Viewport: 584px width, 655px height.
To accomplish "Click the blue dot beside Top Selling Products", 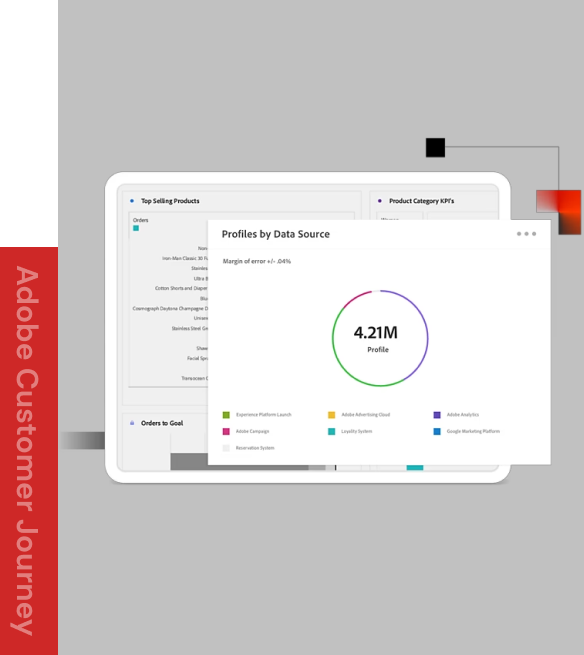I will click(132, 201).
